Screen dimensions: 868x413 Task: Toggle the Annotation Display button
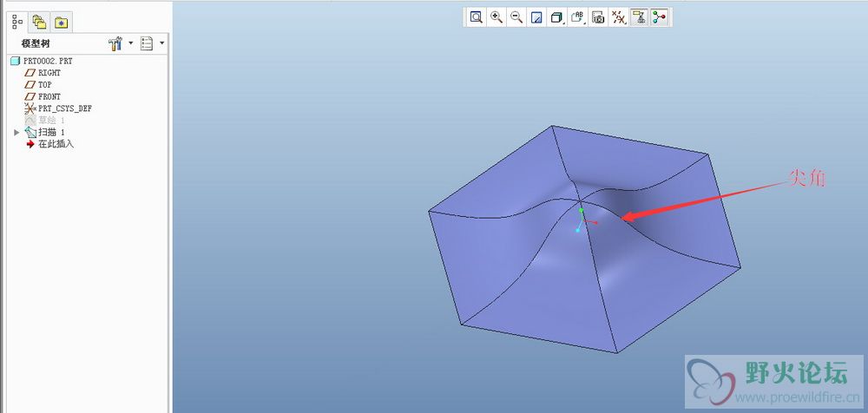pos(639,17)
